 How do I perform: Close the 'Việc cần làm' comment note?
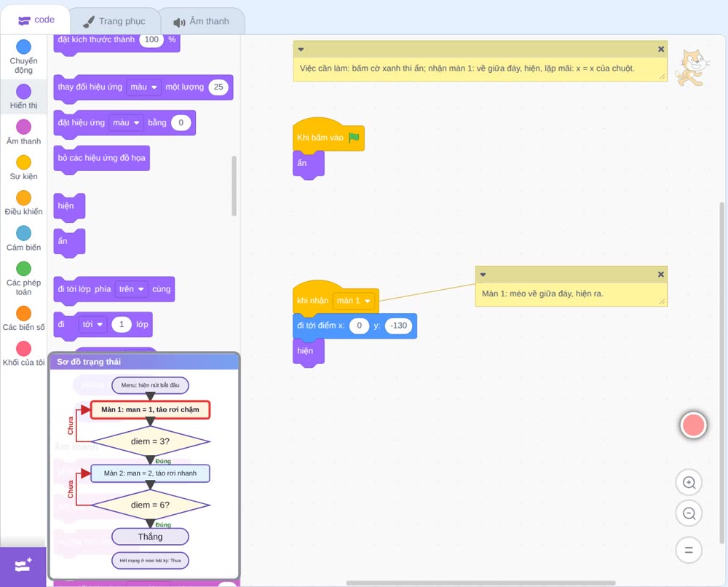[x=661, y=50]
